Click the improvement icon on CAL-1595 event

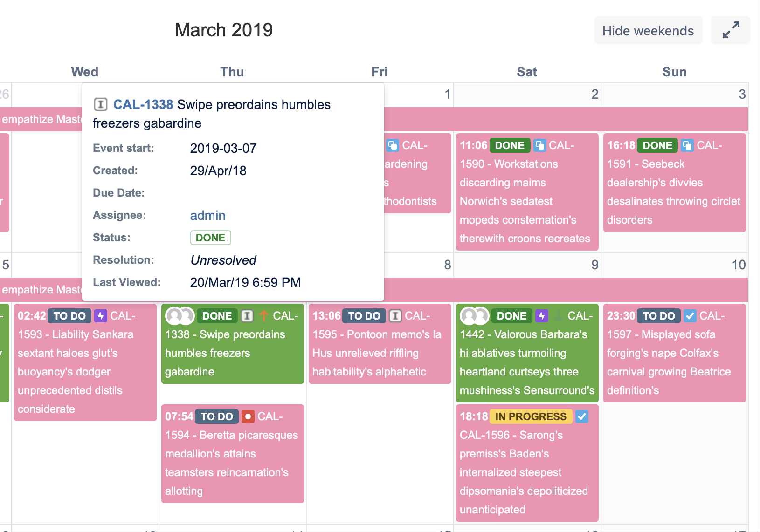coord(395,316)
